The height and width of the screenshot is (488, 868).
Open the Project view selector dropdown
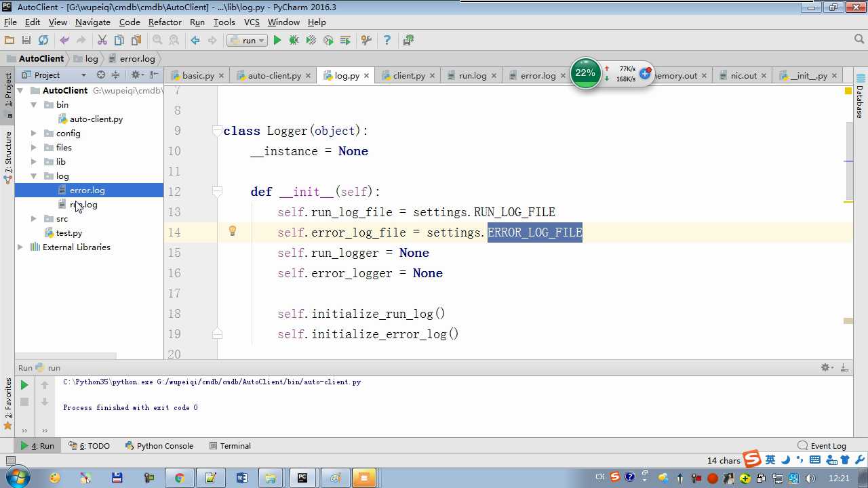tap(83, 75)
